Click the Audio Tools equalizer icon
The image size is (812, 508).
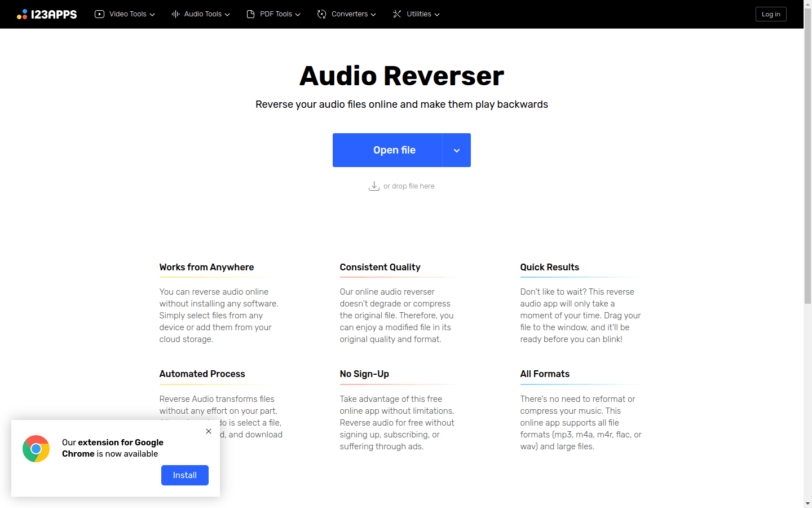coord(175,14)
